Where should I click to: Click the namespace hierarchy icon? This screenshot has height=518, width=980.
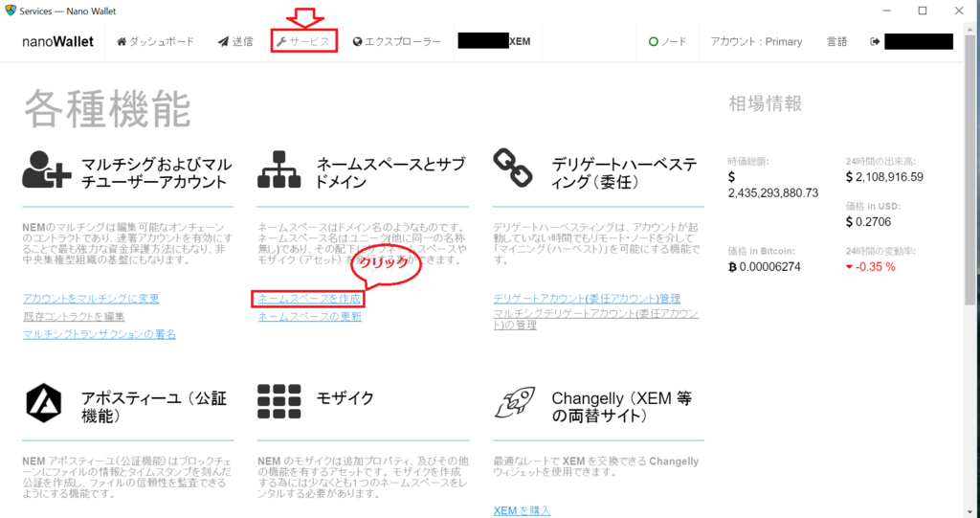coord(278,169)
